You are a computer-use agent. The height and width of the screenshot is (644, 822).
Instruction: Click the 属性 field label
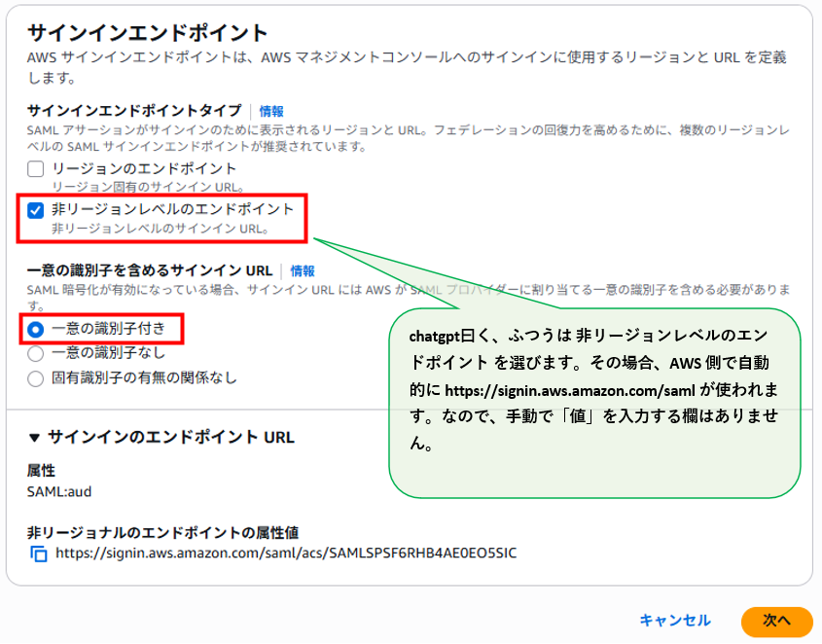[41, 471]
